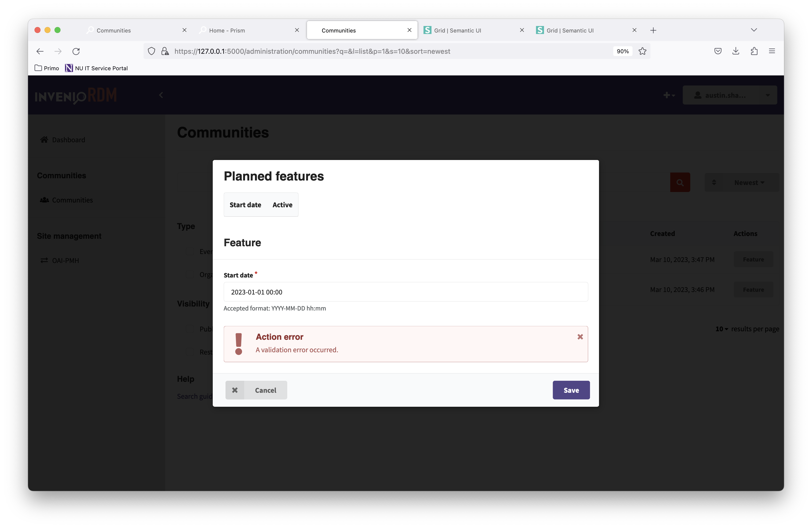Check the Organization type checkbox
The image size is (812, 528).
pyautogui.click(x=190, y=274)
